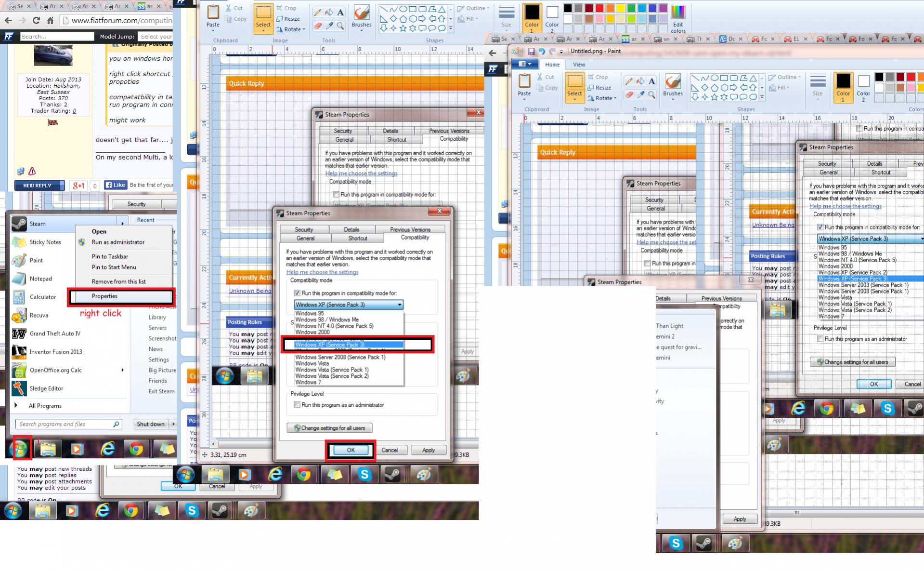The image size is (924, 572).
Task: Click Cut in the Untitled.png Paint window
Action: 546,77
